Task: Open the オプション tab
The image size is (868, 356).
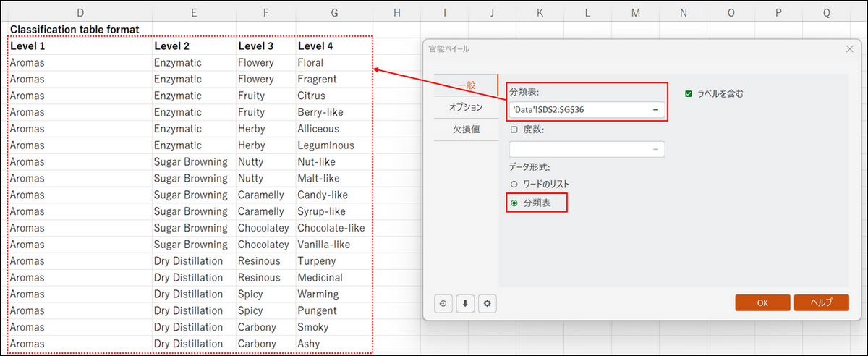Action: click(466, 107)
